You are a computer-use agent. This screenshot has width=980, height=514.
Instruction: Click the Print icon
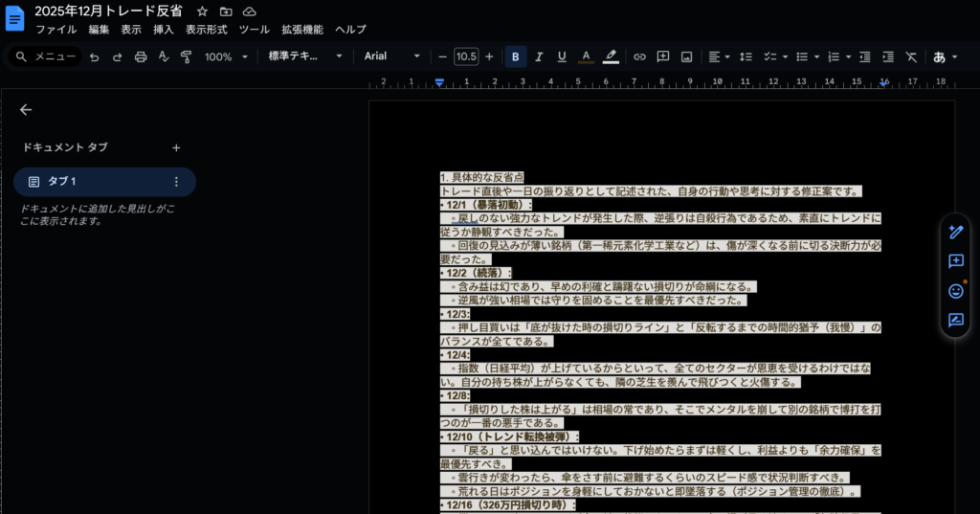[141, 57]
